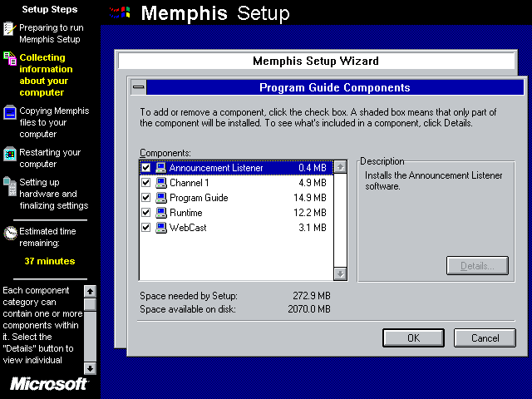This screenshot has height=399, width=532.
Task: Click the Installs the Announcement Listener description text
Action: coord(433,180)
